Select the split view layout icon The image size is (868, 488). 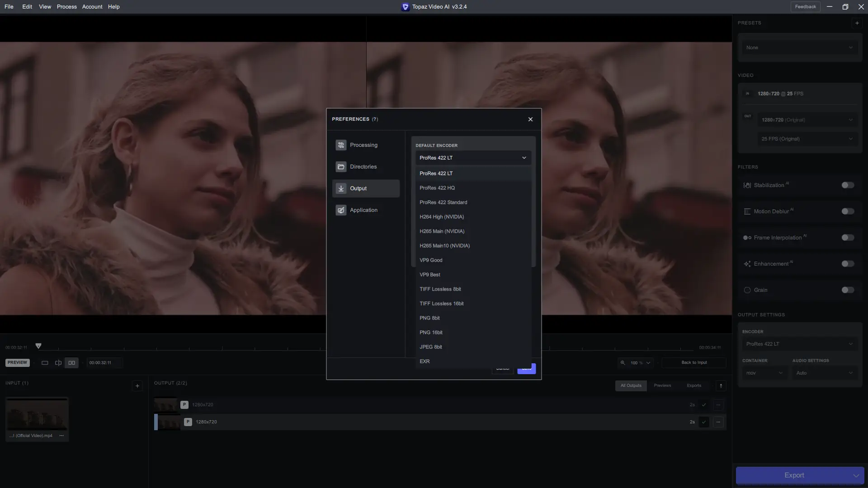(x=58, y=363)
